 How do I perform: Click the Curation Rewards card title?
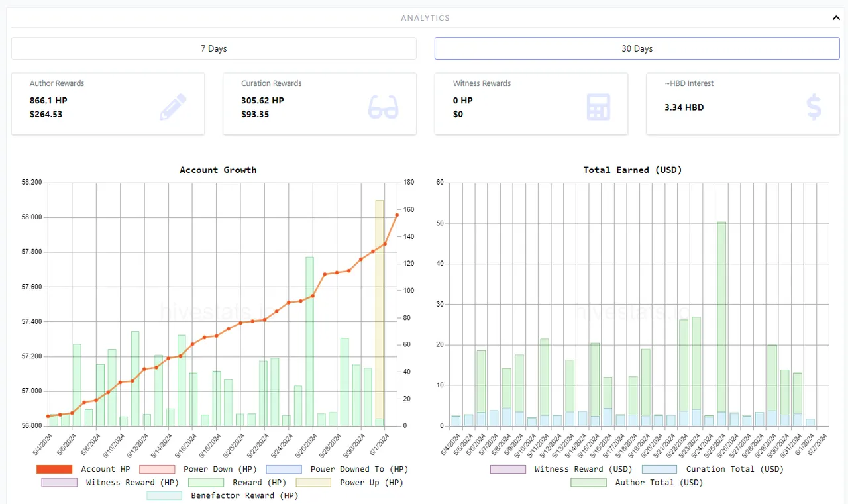pyautogui.click(x=271, y=83)
